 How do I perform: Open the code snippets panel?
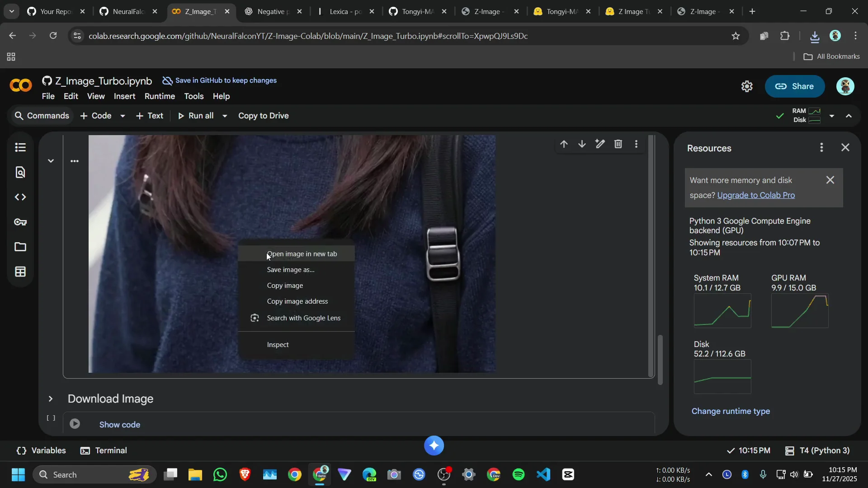(20, 197)
